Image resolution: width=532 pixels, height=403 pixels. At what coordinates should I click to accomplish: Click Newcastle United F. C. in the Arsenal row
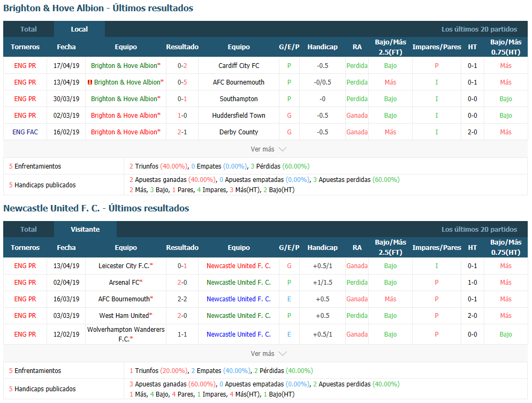click(x=239, y=283)
